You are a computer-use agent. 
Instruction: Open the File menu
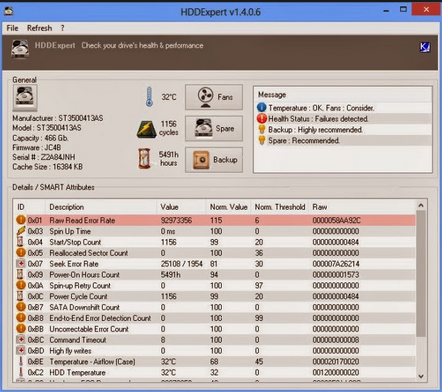pyautogui.click(x=12, y=28)
